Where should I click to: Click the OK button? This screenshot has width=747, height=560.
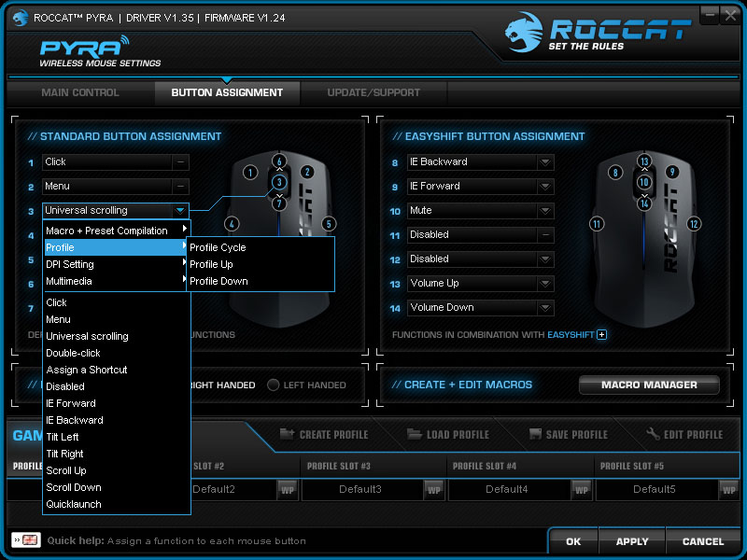tap(573, 541)
